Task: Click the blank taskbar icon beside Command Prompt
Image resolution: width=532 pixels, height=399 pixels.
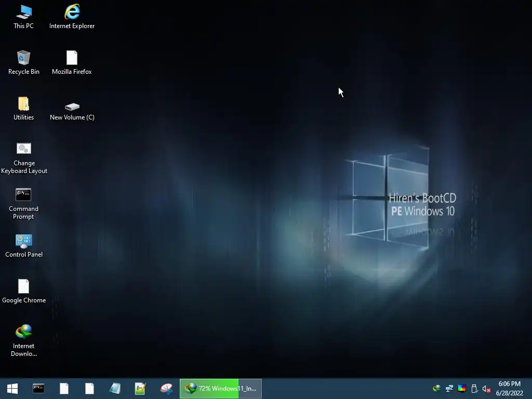Action: click(64, 389)
